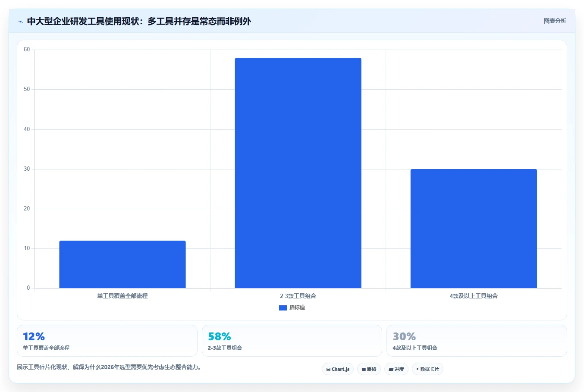Image resolution: width=584 pixels, height=392 pixels.
Task: Click the y-axis value 30
Action: click(27, 169)
